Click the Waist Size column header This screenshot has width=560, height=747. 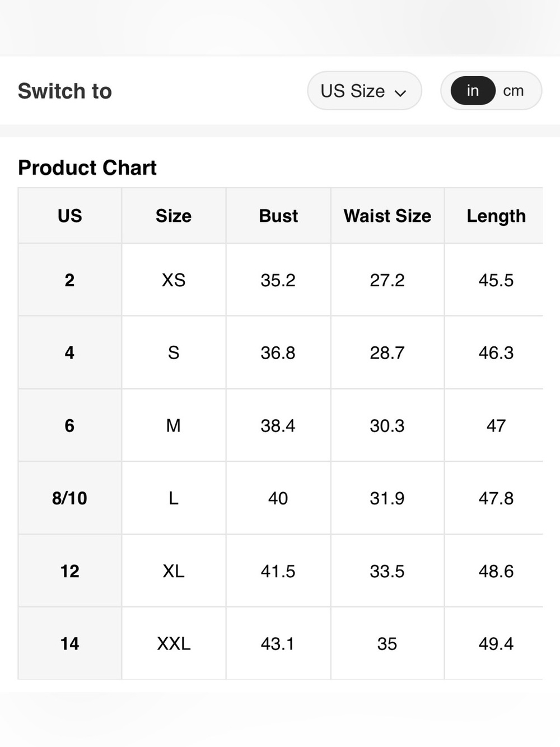(388, 216)
